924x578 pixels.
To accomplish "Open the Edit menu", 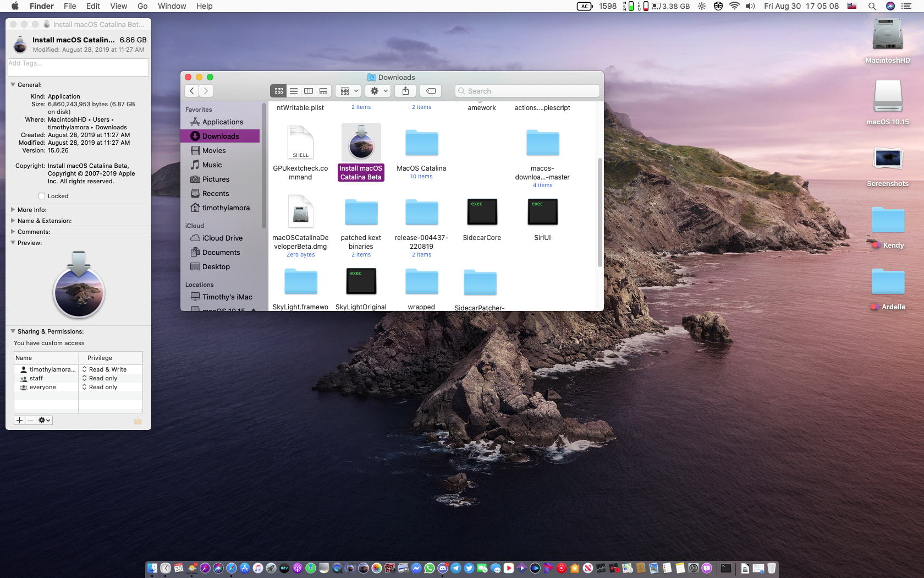I will coord(93,6).
